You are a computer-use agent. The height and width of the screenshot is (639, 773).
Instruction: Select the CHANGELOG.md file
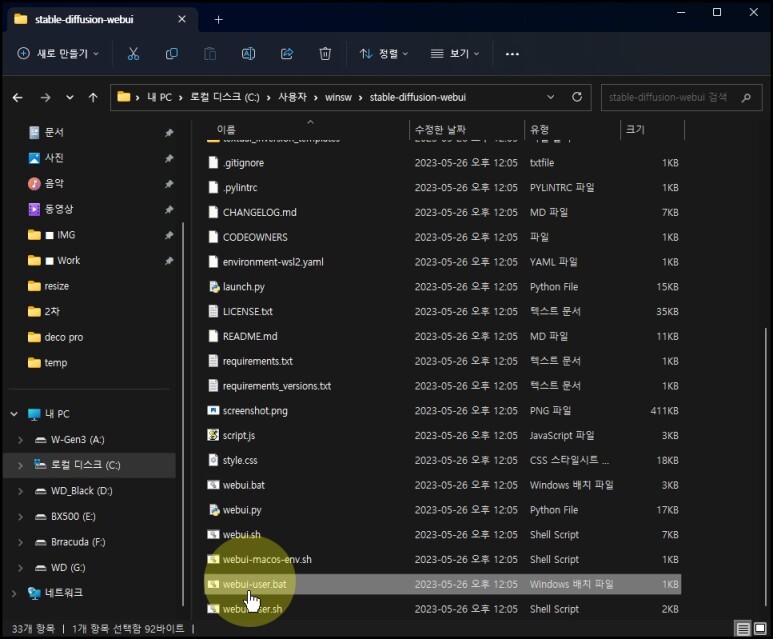[x=443, y=212]
